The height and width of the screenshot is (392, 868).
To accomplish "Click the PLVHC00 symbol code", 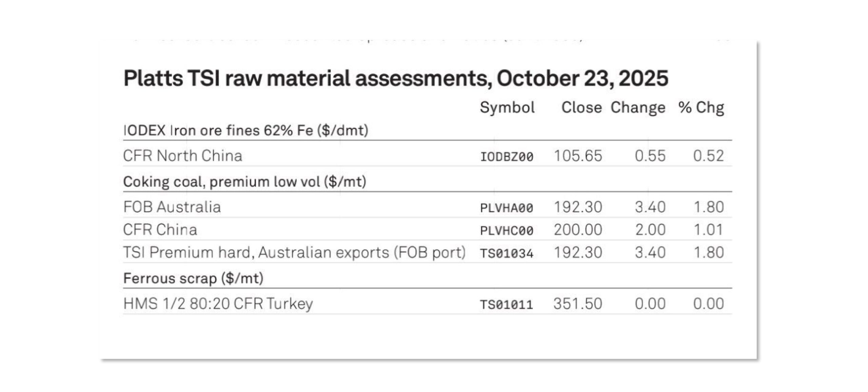I will coord(507,231).
